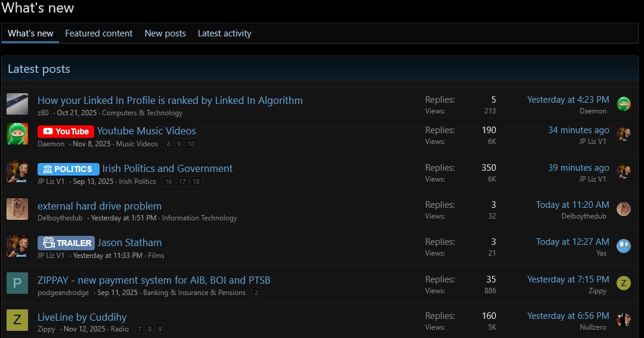Click the blue POLITICS prefix badge
The height and width of the screenshot is (338, 644).
pos(69,169)
